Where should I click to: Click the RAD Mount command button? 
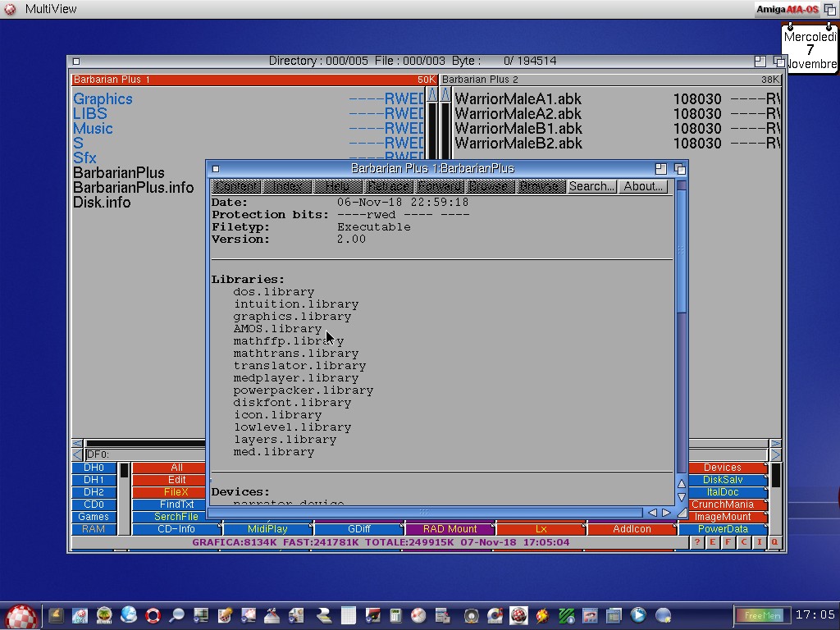450,529
